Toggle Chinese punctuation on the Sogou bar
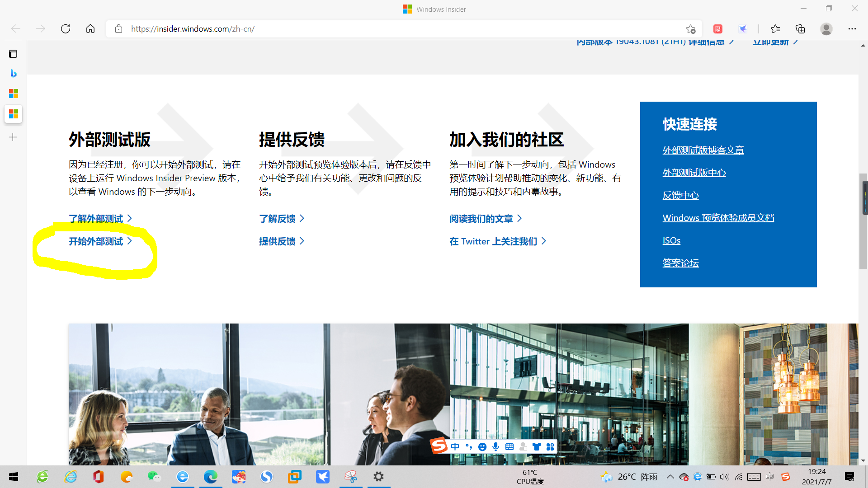Image resolution: width=868 pixels, height=488 pixels. point(469,446)
